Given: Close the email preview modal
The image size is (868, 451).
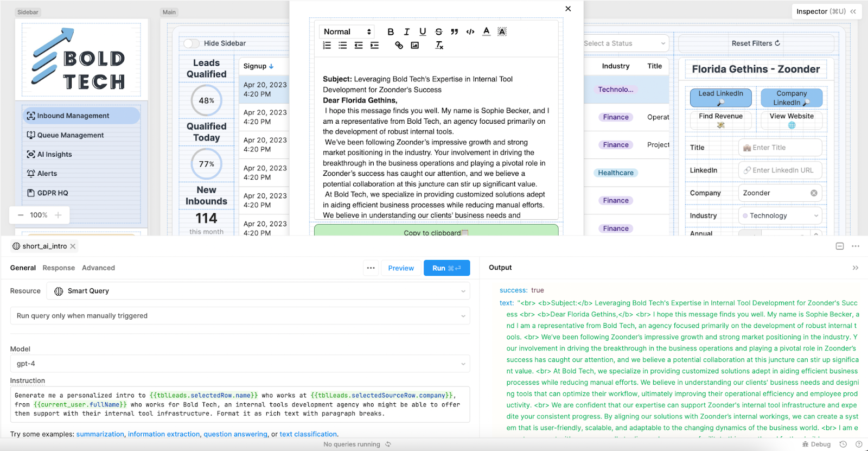Looking at the screenshot, I should pyautogui.click(x=568, y=9).
